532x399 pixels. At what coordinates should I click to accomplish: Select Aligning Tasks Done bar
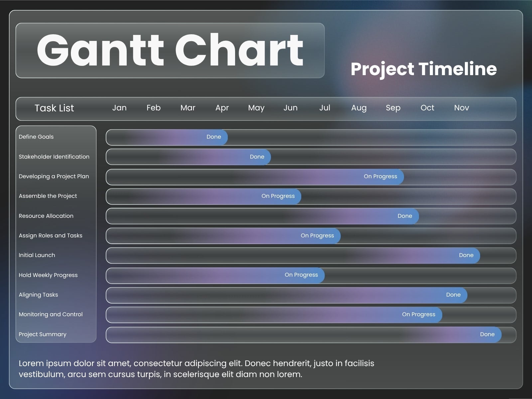[x=287, y=295]
